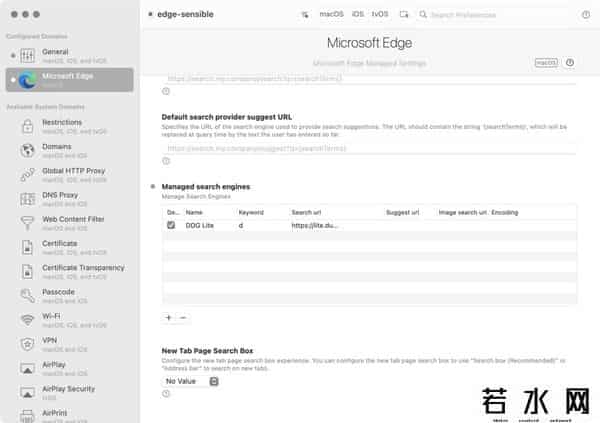Screen dimensions: 600x423
Task: Toggle the Default checkbox for DDG Lite
Action: 171,225
